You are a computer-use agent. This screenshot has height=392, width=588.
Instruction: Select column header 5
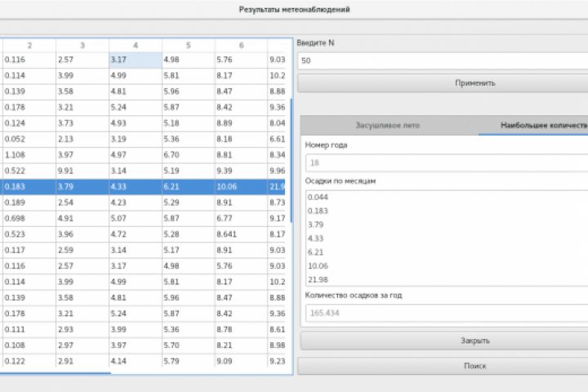(x=189, y=46)
